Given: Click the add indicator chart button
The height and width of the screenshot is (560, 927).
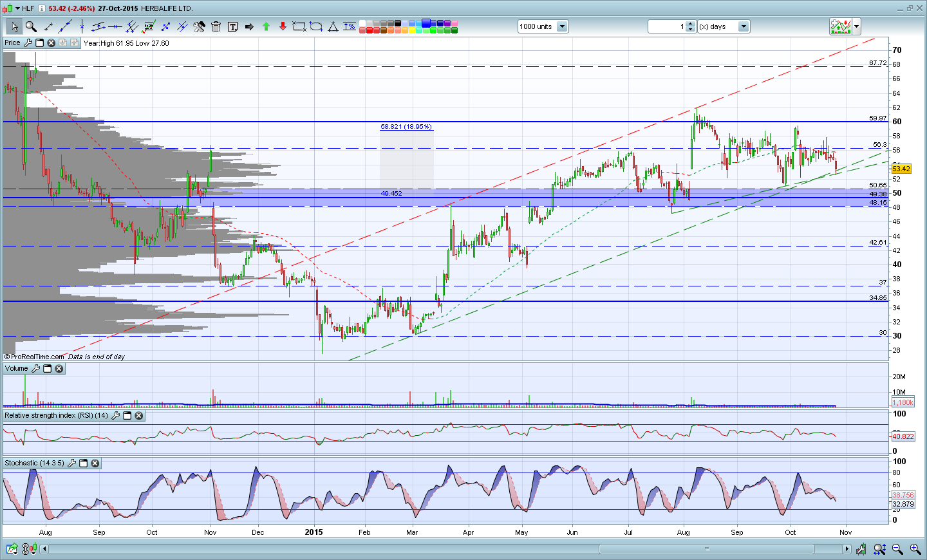Looking at the screenshot, I should tap(841, 26).
